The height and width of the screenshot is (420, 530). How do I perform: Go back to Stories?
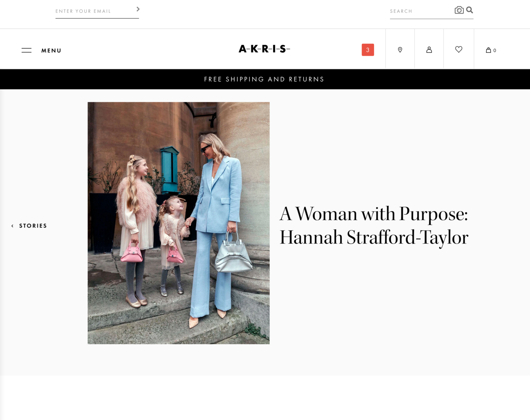[33, 226]
